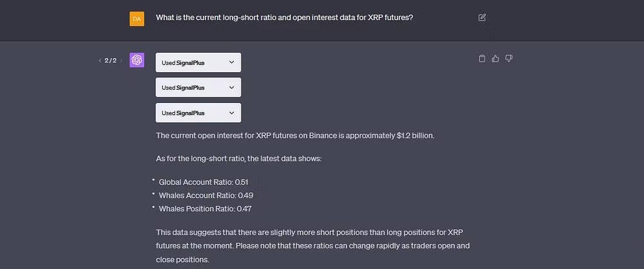The image size is (644, 269).
Task: Click the Global Account Ratio bullet line
Action: pos(203,182)
